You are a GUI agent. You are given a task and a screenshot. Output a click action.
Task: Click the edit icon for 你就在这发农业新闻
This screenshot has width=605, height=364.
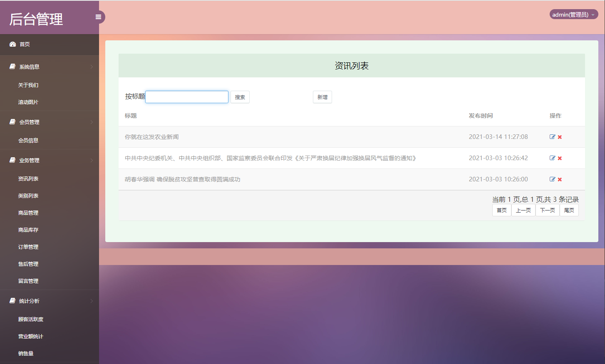point(552,136)
